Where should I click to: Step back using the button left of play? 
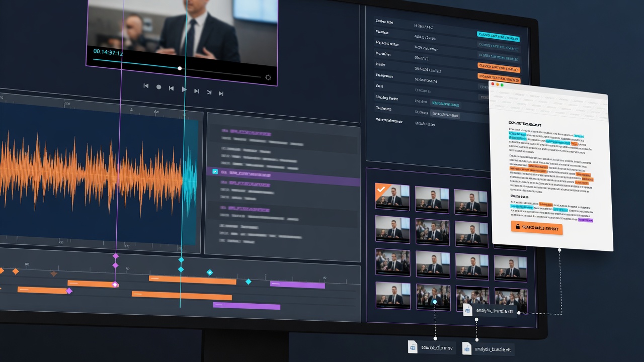point(171,88)
